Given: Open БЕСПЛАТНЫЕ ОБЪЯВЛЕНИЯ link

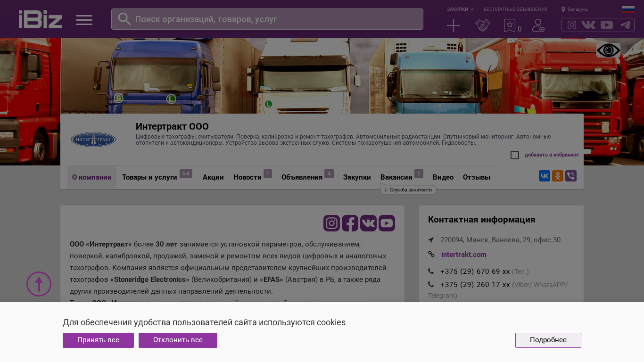Looking at the screenshot, I should point(515,9).
